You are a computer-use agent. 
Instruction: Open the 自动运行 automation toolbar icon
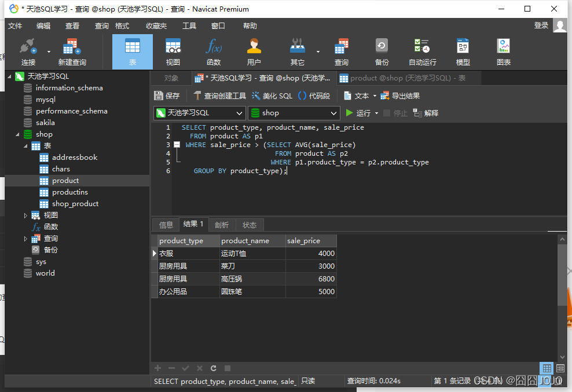click(x=422, y=52)
